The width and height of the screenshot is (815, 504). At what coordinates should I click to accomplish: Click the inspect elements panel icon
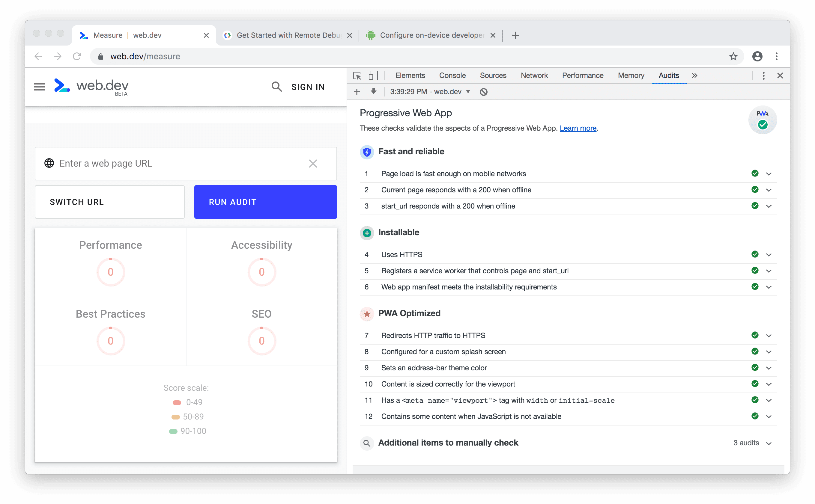357,76
